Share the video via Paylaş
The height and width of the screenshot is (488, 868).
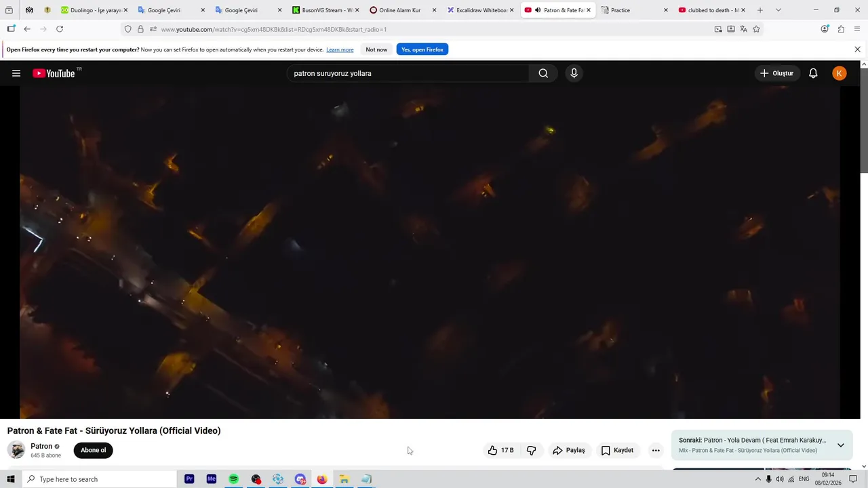click(x=568, y=450)
